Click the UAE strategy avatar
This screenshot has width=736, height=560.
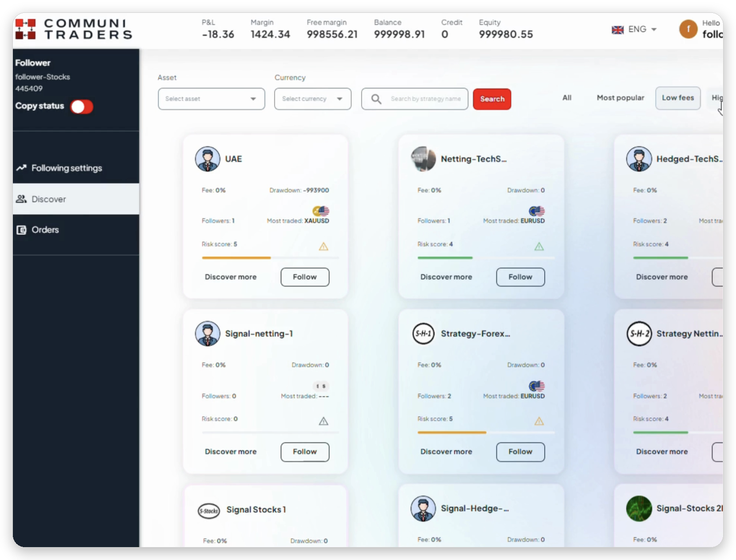(207, 159)
